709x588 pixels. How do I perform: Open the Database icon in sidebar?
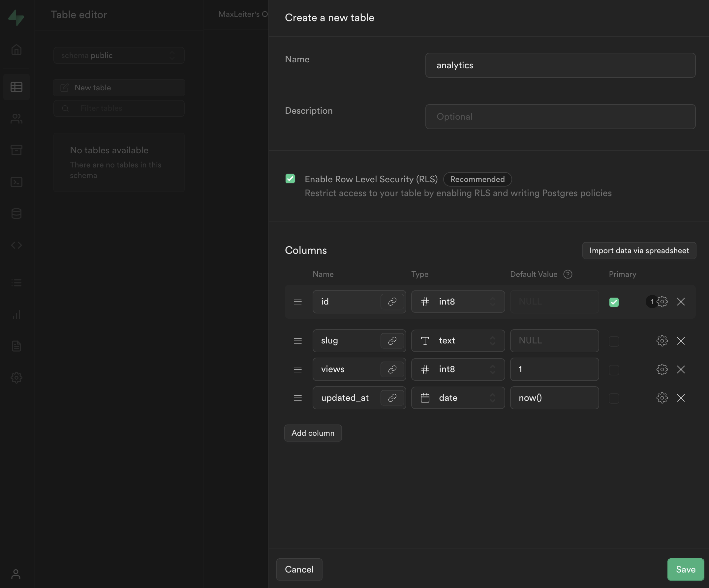[16, 214]
